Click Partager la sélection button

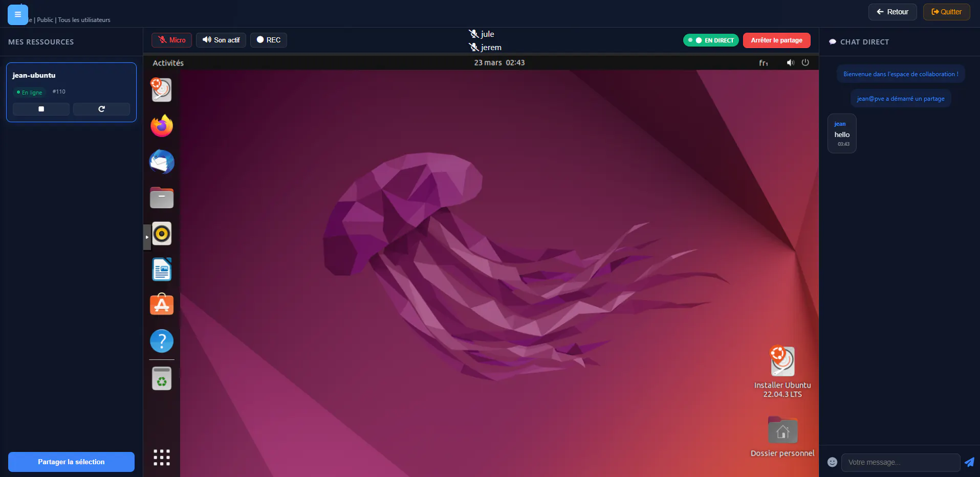click(71, 462)
